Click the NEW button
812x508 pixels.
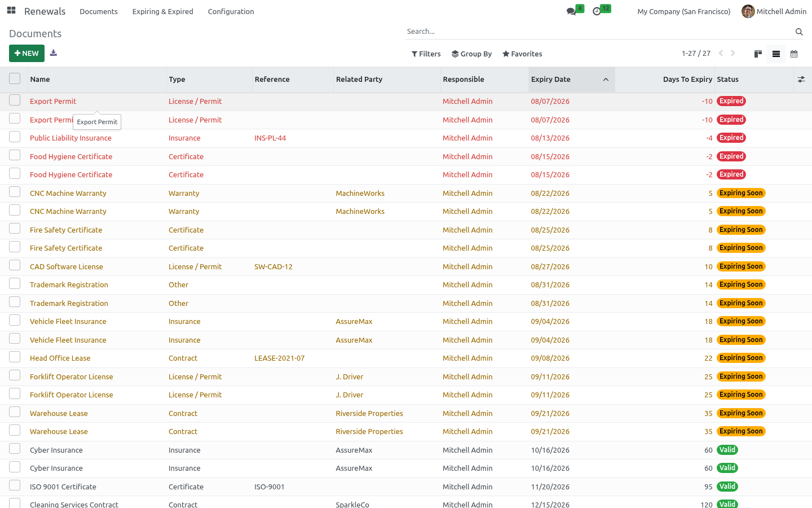(x=27, y=53)
